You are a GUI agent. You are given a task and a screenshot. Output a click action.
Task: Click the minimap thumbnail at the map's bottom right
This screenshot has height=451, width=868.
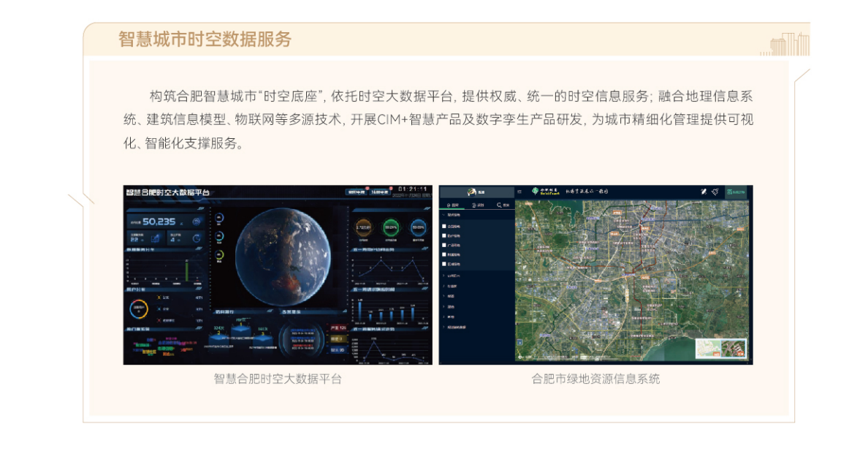point(723,349)
